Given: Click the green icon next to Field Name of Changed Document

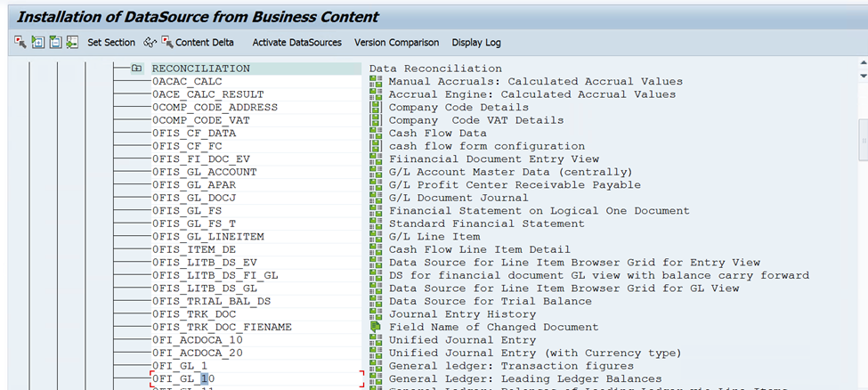Looking at the screenshot, I should point(376,327).
